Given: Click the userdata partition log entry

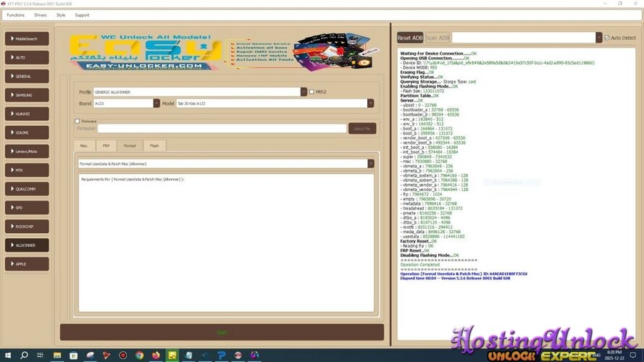Looking at the screenshot, I should point(433,237).
